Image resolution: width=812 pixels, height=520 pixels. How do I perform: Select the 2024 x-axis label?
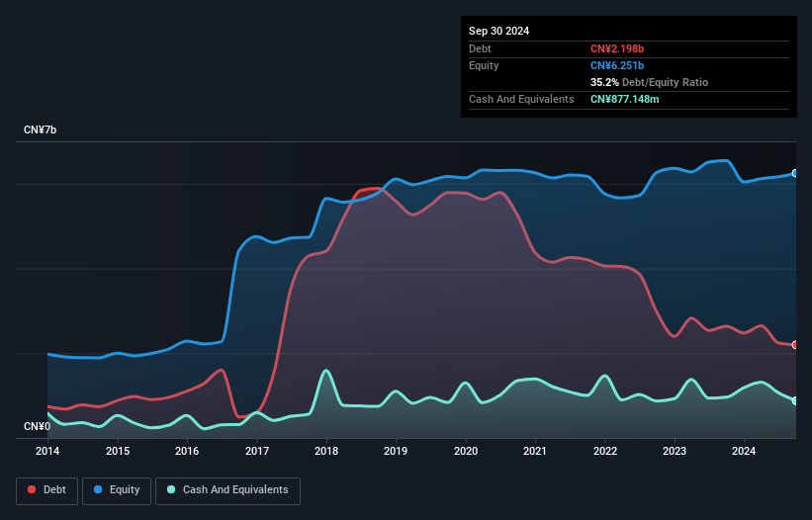point(744,451)
